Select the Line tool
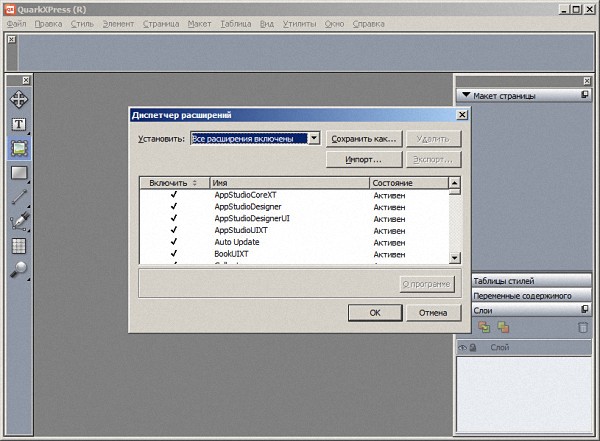The height and width of the screenshot is (441, 600). pyautogui.click(x=19, y=197)
